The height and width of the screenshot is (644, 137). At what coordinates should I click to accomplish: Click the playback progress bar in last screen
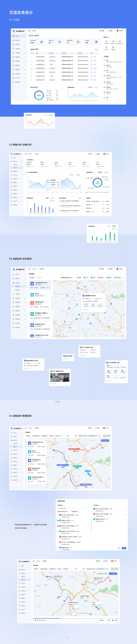point(75,618)
